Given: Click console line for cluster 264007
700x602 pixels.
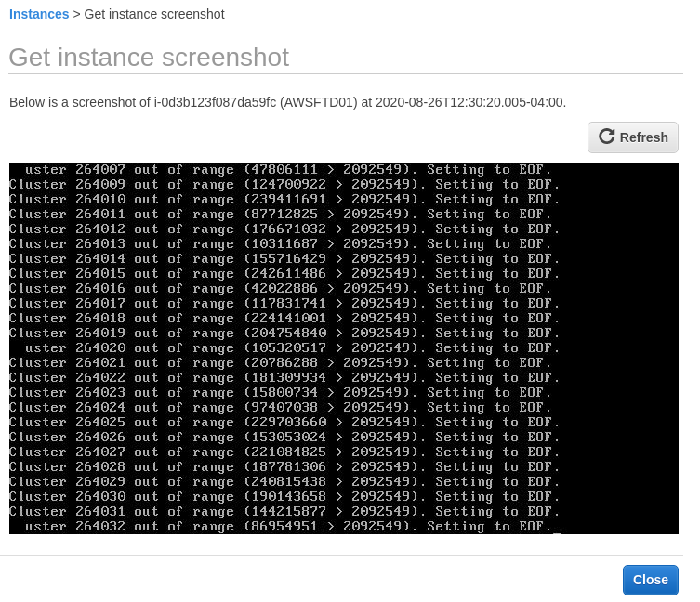Looking at the screenshot, I should (288, 170).
